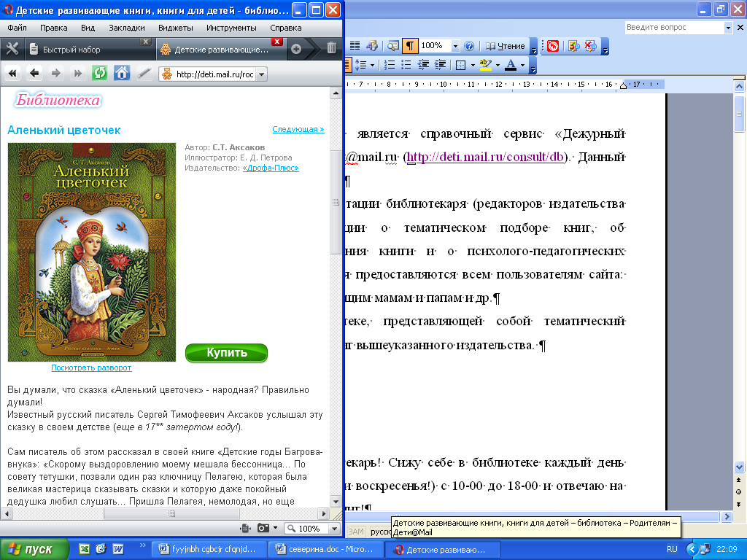Open the Файл menu in Opera

pos(18,28)
